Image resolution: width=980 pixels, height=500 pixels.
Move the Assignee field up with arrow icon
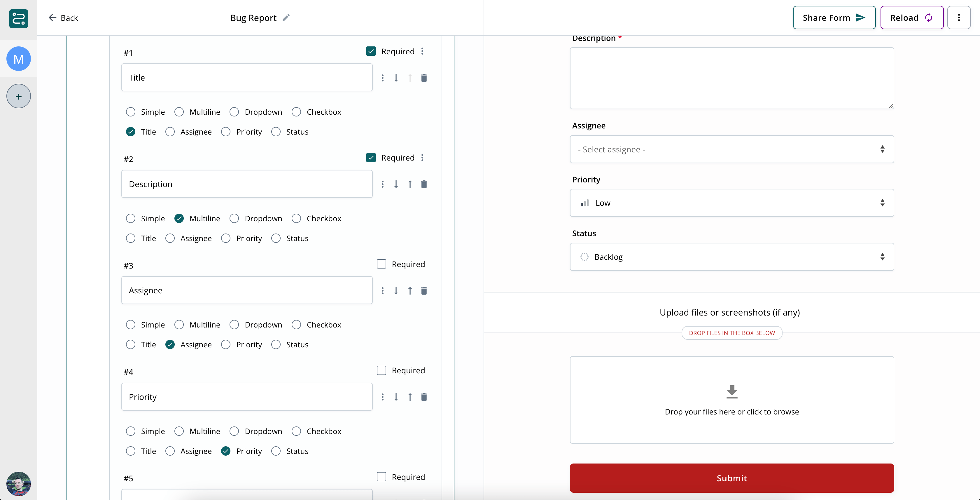[x=410, y=290]
